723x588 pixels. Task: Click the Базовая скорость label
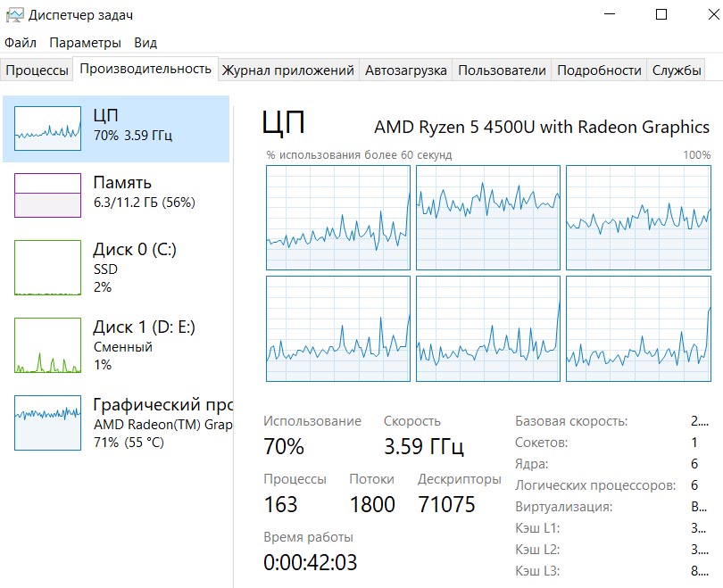[x=571, y=421]
